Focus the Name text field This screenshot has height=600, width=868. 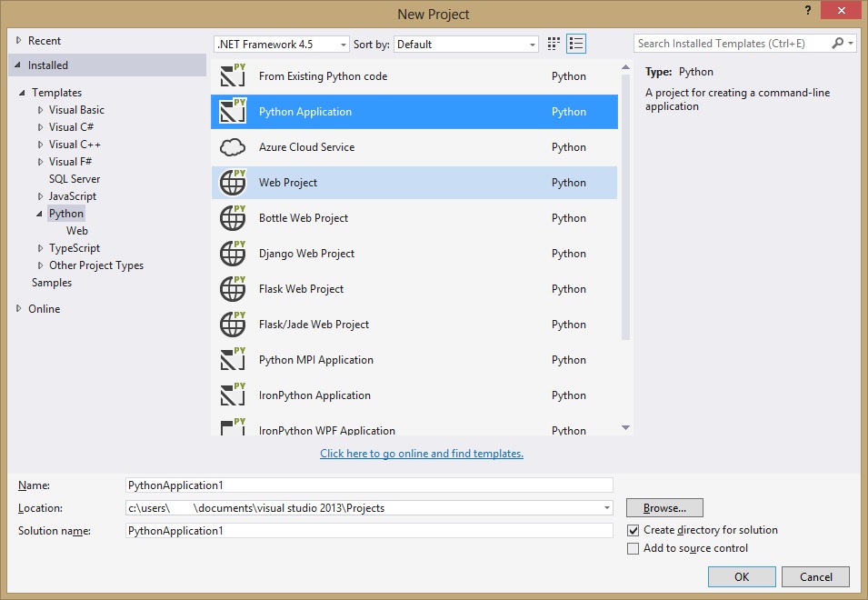[x=369, y=485]
